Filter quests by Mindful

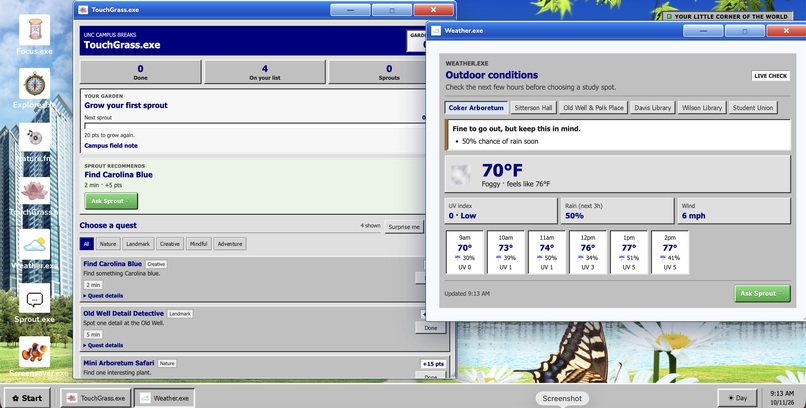point(198,244)
